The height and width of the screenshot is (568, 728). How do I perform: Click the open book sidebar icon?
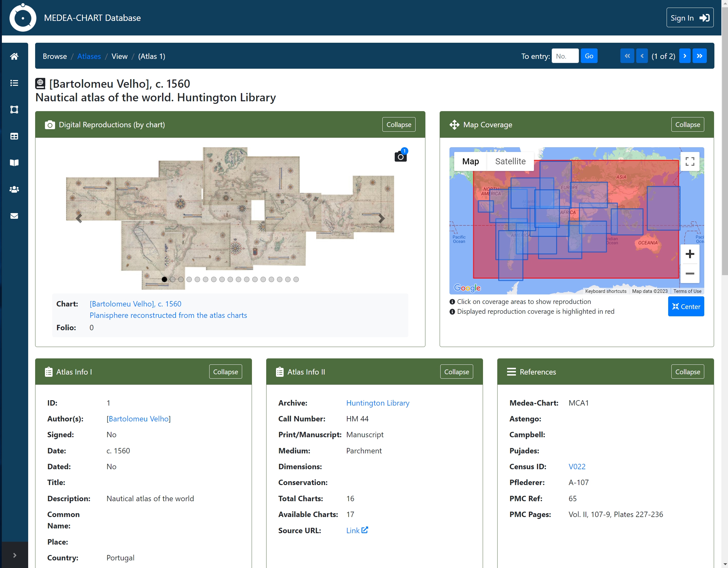(14, 163)
